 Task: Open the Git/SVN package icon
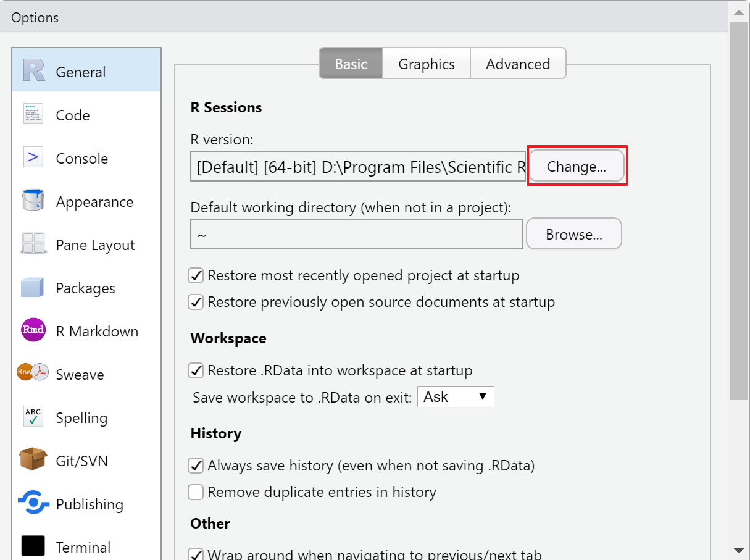(x=33, y=460)
